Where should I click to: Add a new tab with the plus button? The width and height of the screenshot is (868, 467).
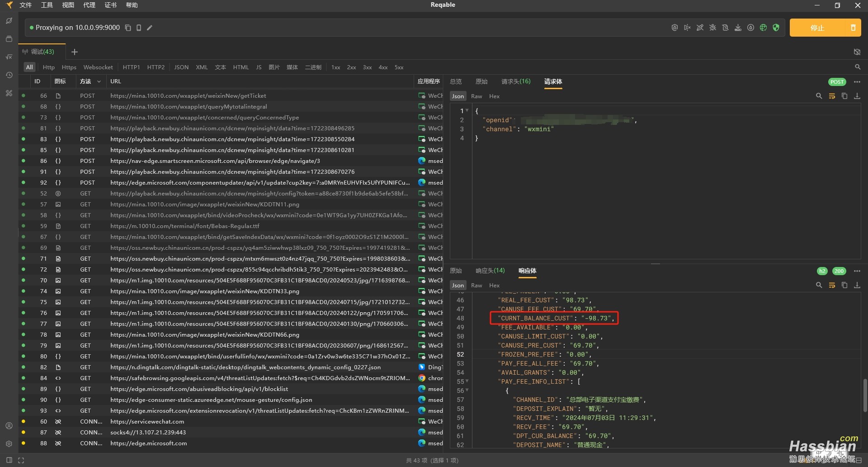75,52
